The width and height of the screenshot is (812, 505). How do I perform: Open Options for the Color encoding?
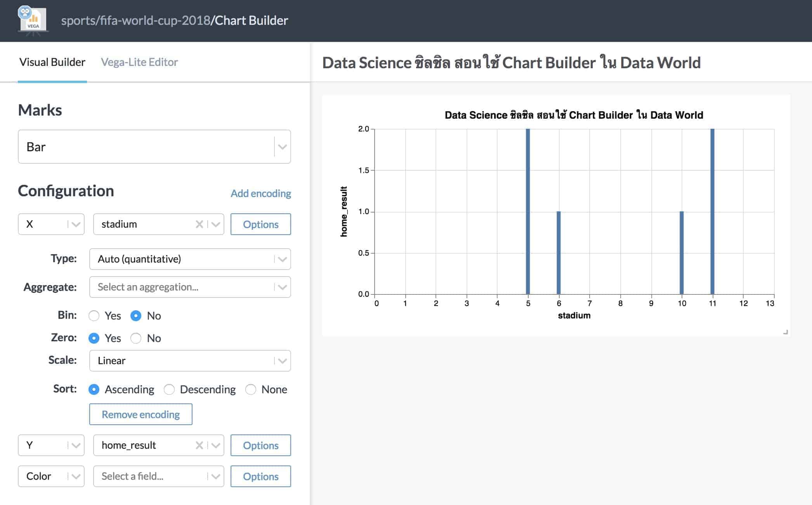click(261, 476)
